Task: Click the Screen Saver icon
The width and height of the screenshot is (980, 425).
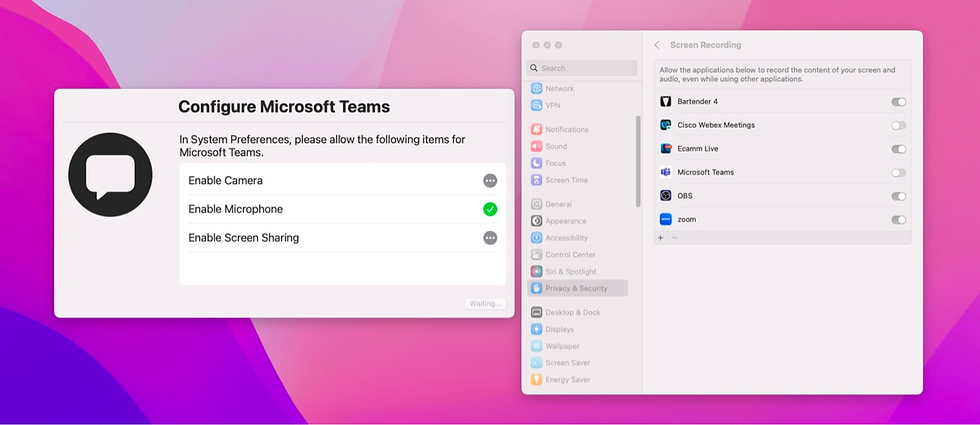Action: (x=536, y=362)
